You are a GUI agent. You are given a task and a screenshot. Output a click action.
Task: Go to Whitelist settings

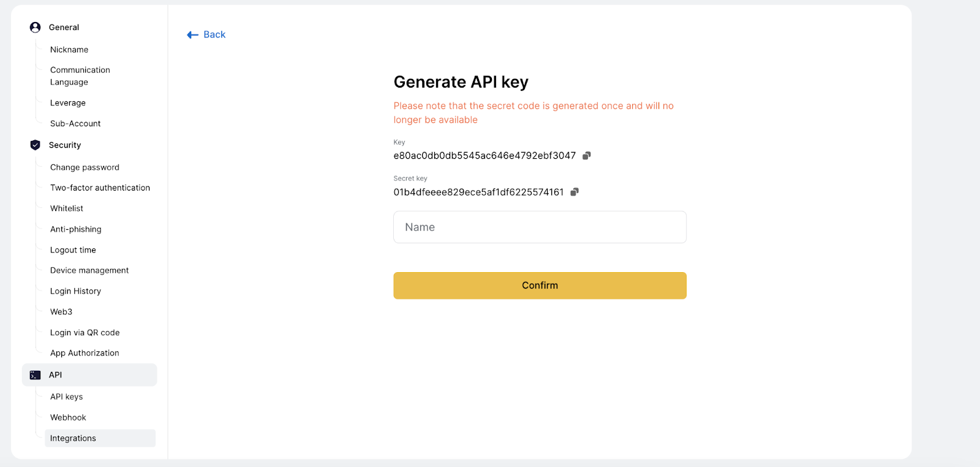click(67, 208)
